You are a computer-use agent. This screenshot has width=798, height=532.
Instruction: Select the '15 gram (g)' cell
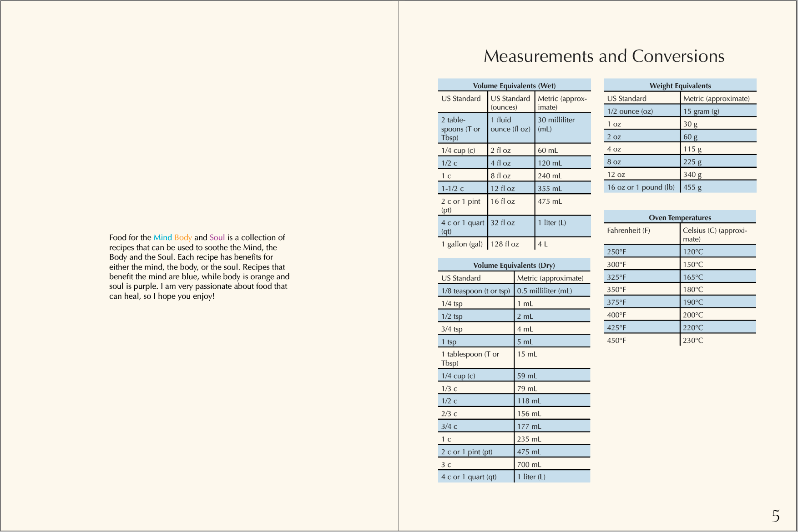[x=718, y=111]
